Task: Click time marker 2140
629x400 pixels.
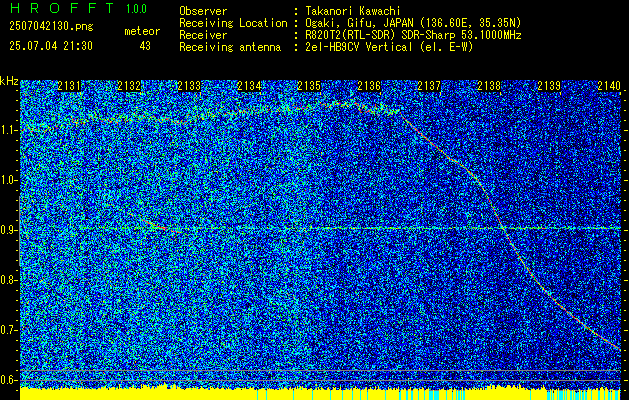Action: (609, 85)
